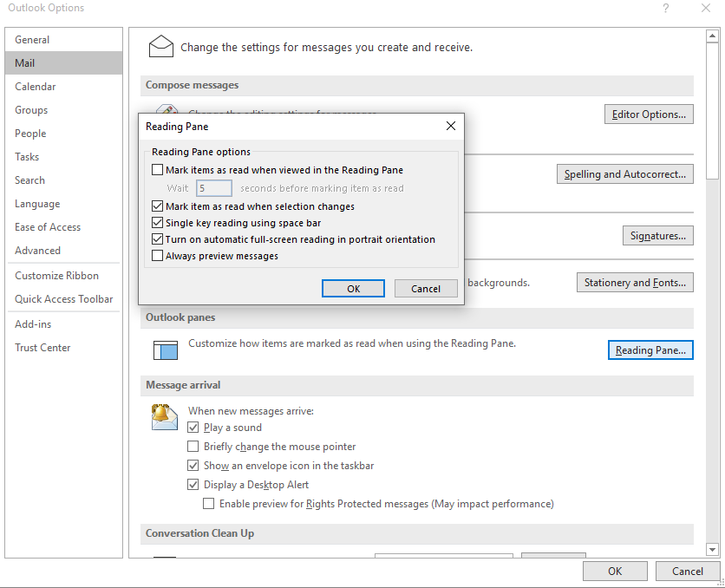Toggle Show an envelope icon in the taskbar
Screen dimensions: 725x588
(x=193, y=466)
